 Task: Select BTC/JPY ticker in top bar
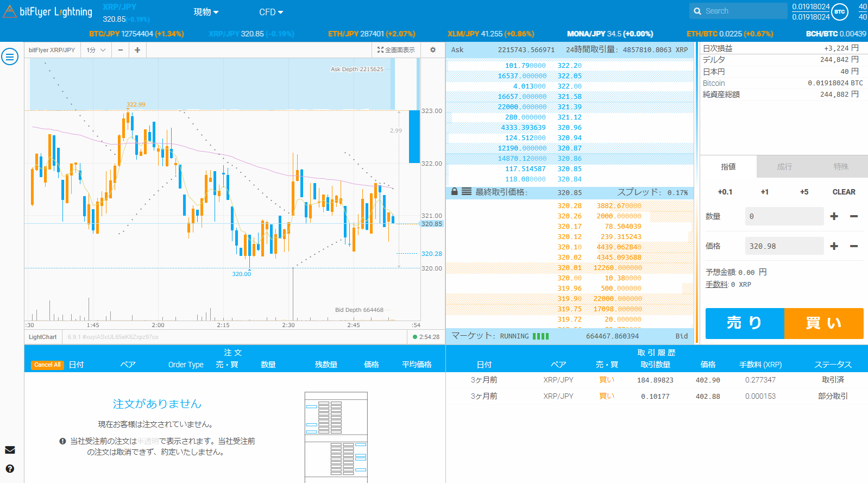(x=136, y=34)
